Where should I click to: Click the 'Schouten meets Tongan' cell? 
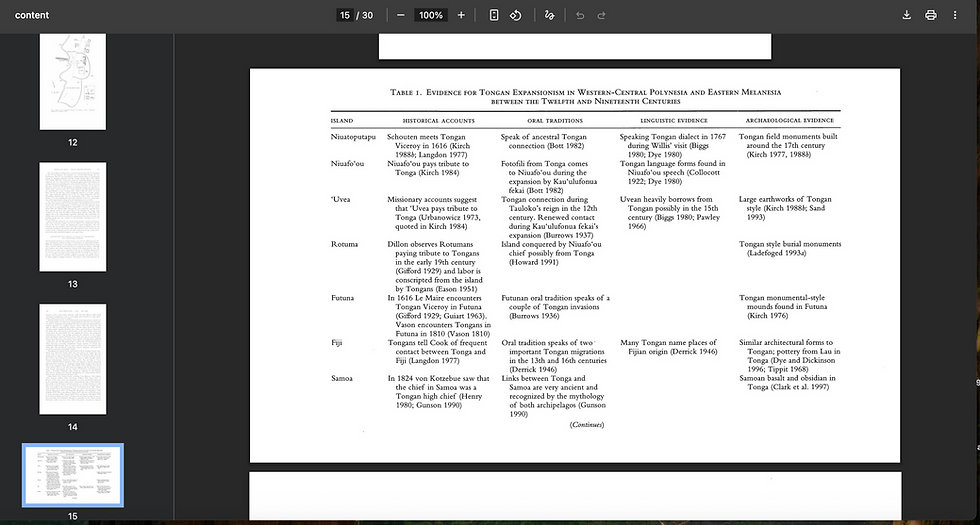pos(429,146)
